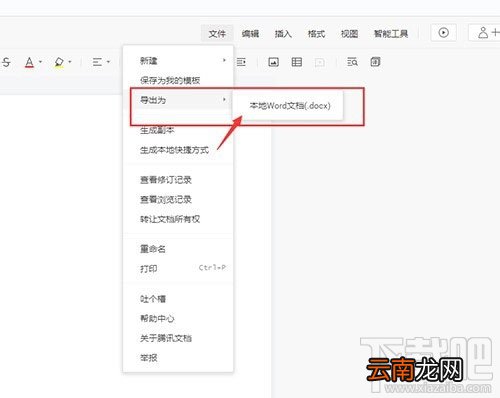Viewport: 500px width, 398px height.
Task: Open 关于腾讯文档
Action: pos(166,338)
